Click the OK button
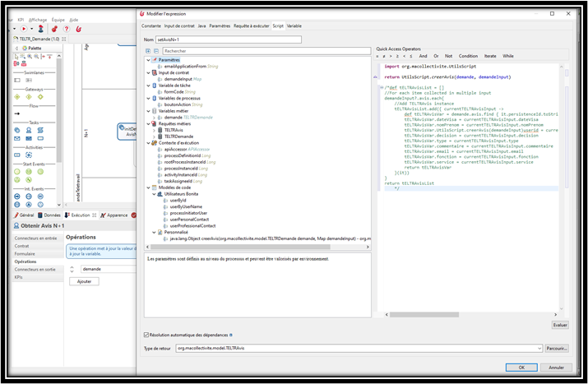Screen dimensions: 588x384 [x=521, y=368]
